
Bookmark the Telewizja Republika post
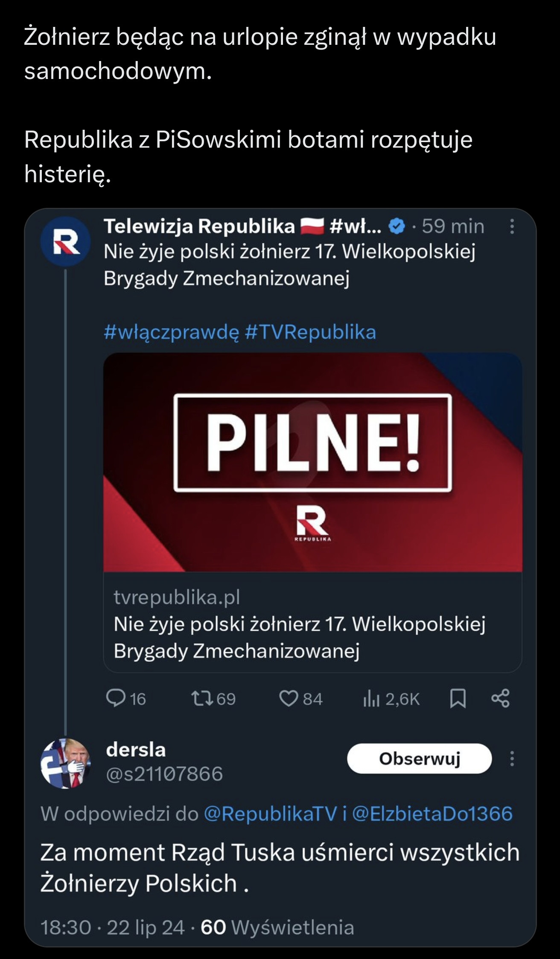tap(458, 699)
